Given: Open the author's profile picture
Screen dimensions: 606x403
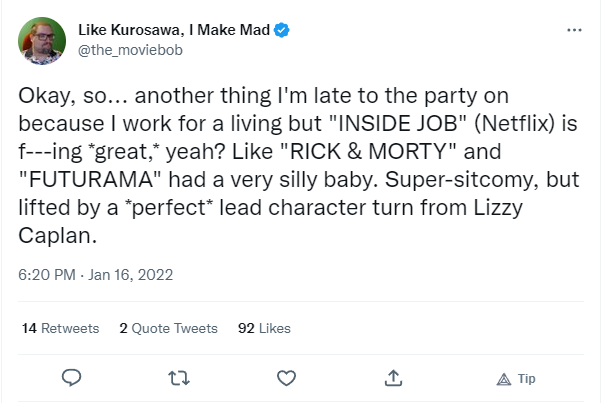Looking at the screenshot, I should pyautogui.click(x=41, y=40).
